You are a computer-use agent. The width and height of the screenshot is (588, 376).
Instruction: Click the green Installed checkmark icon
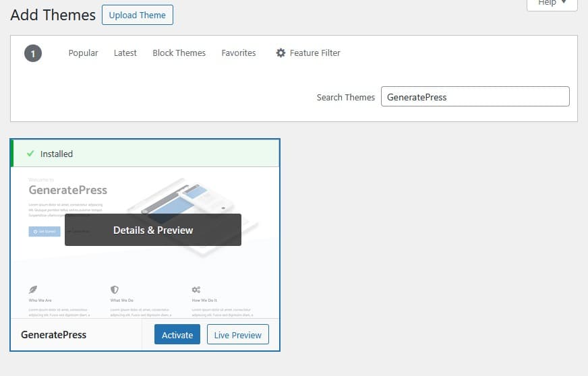(30, 154)
